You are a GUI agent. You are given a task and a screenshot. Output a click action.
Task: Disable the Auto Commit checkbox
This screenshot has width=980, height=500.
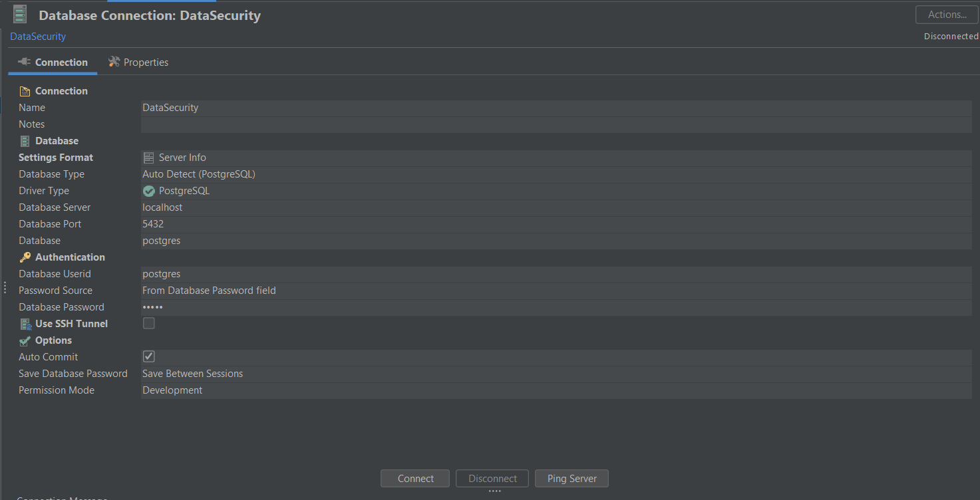[148, 356]
